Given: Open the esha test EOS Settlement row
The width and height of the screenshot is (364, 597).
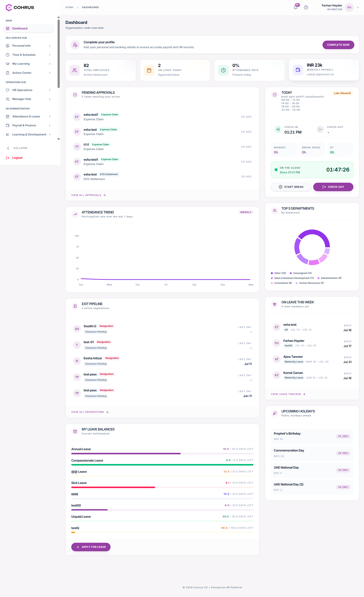Looking at the screenshot, I should [162, 177].
